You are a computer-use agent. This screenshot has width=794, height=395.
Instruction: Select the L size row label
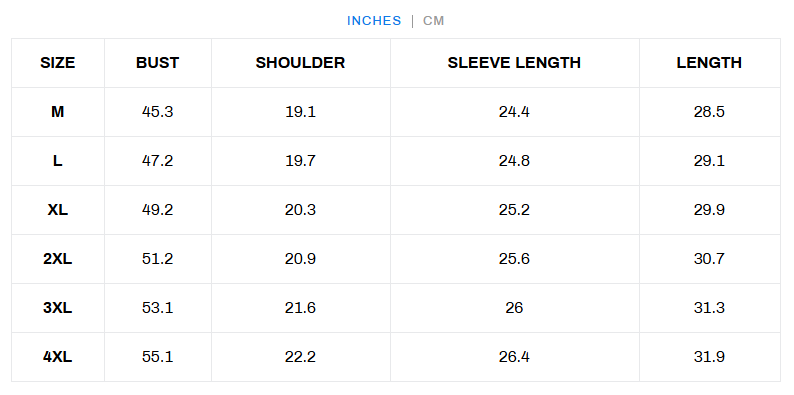58,161
